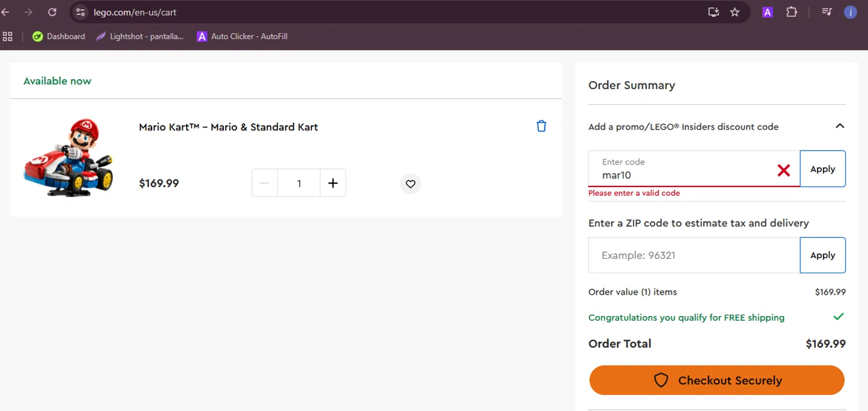Click the free shipping congratulations text

click(x=686, y=318)
